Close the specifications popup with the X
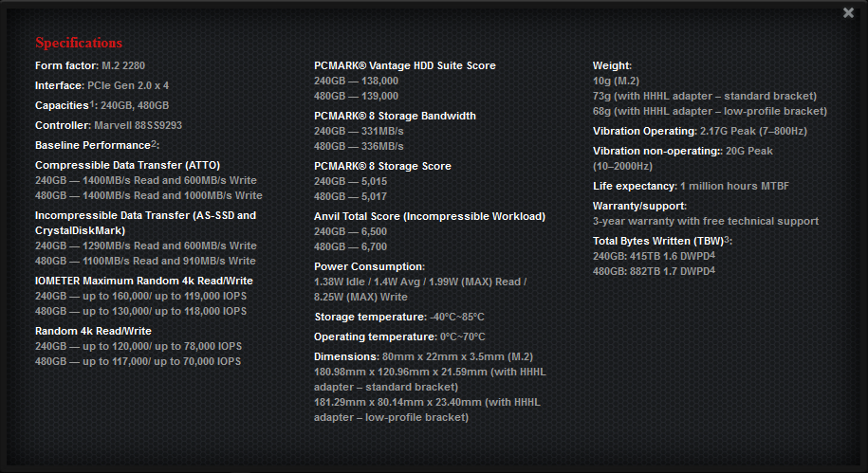 tap(847, 12)
